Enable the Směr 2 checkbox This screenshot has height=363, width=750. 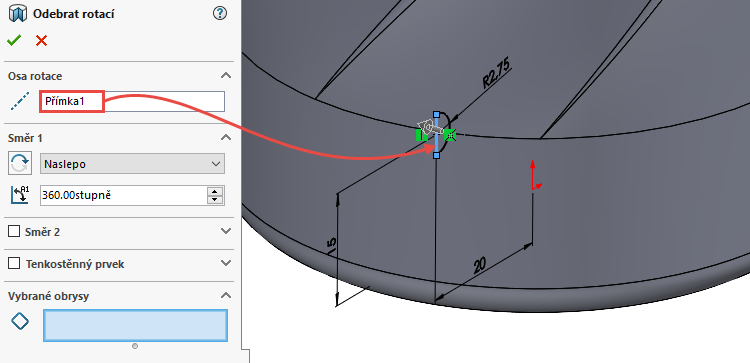[x=14, y=232]
